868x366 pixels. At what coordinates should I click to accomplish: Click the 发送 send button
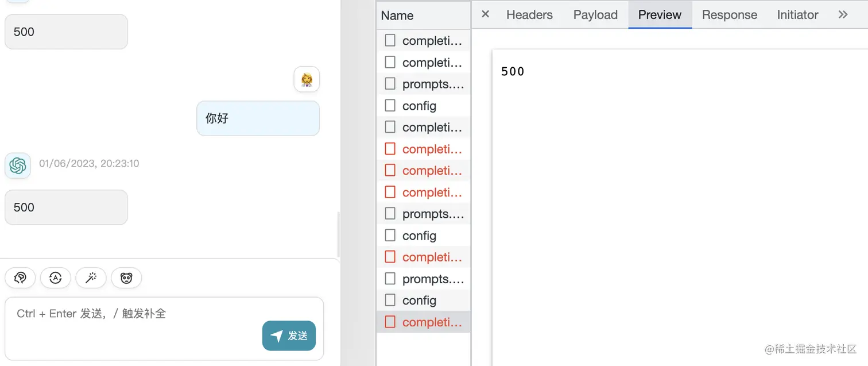pyautogui.click(x=289, y=336)
